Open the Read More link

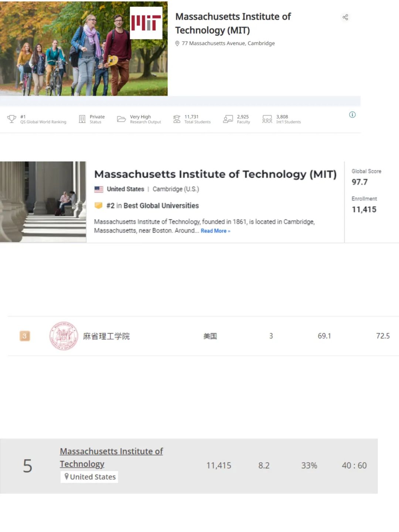point(215,231)
